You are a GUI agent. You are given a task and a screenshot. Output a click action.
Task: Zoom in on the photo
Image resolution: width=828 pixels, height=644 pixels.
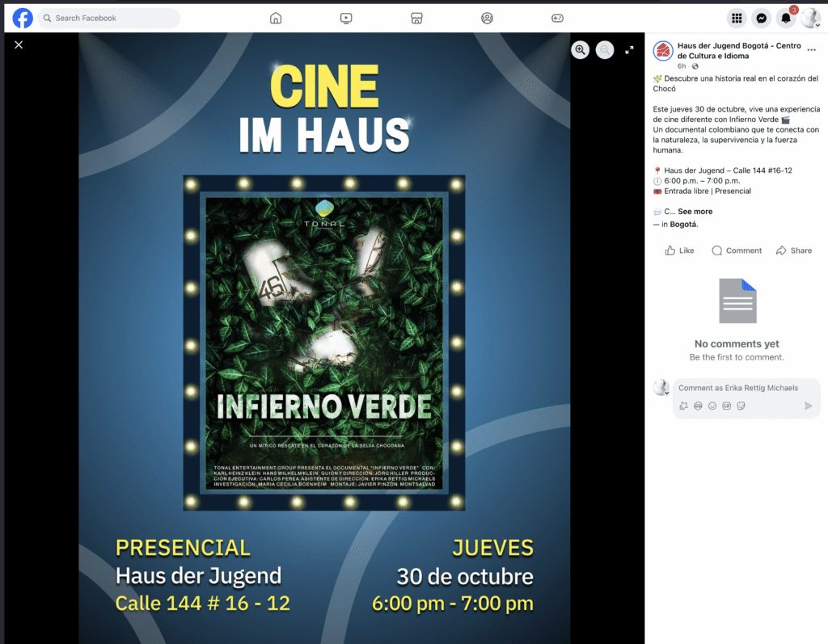click(x=580, y=50)
